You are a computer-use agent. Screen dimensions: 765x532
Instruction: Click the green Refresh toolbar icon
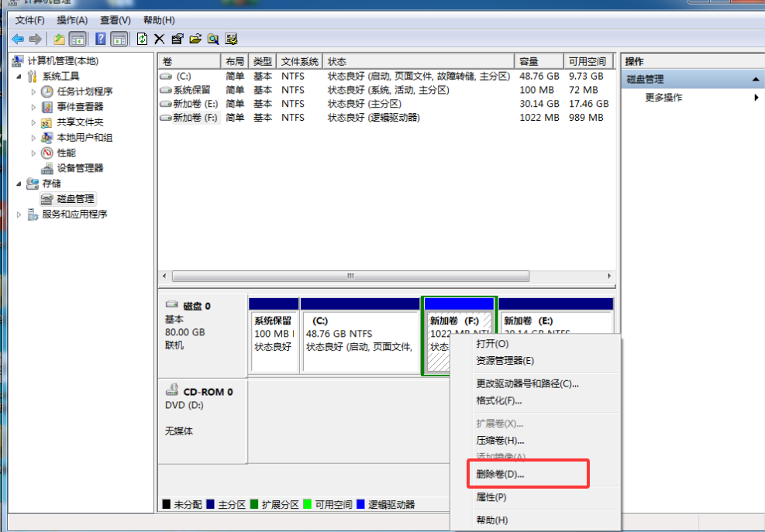[x=142, y=39]
